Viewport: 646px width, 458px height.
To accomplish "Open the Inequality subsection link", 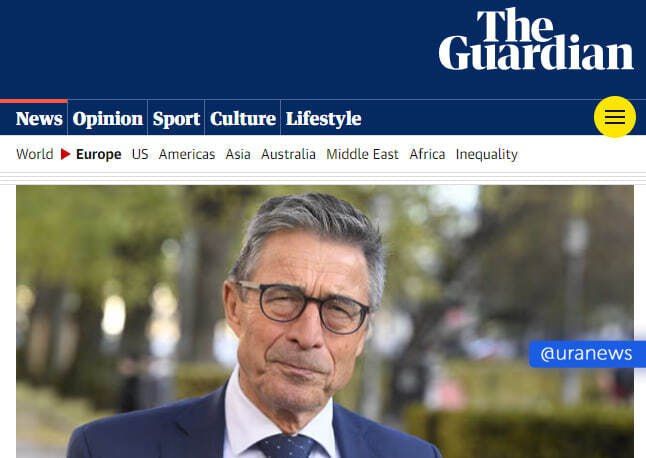I will tap(487, 154).
